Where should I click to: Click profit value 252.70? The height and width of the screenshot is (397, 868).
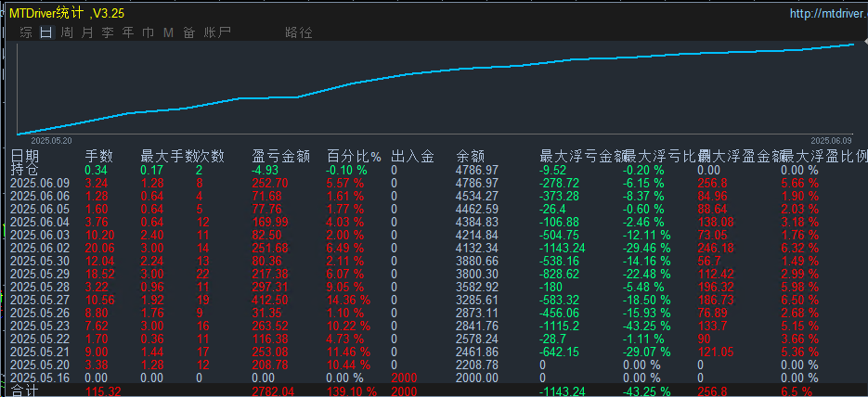pos(269,183)
